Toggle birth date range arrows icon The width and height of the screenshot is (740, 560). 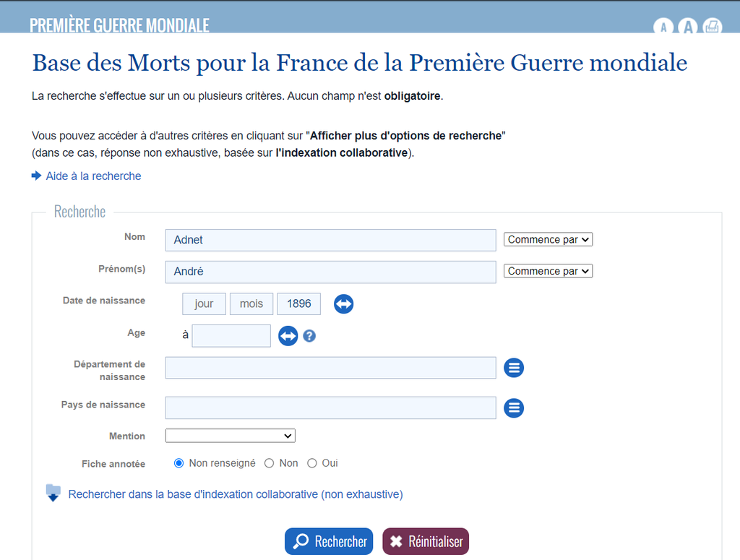344,304
